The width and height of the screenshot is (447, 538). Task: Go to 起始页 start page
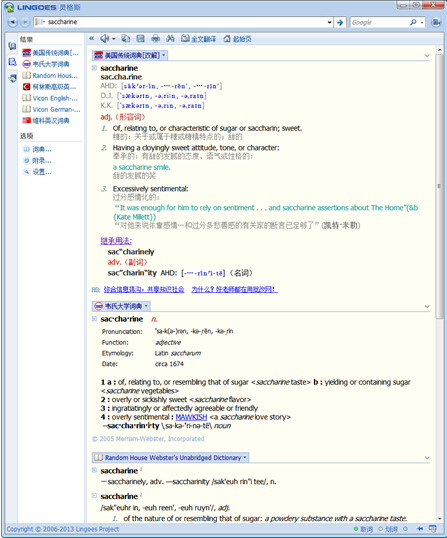point(237,39)
